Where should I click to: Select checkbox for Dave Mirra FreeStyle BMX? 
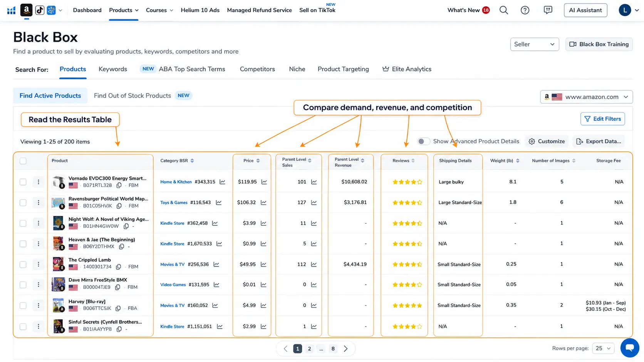click(23, 285)
